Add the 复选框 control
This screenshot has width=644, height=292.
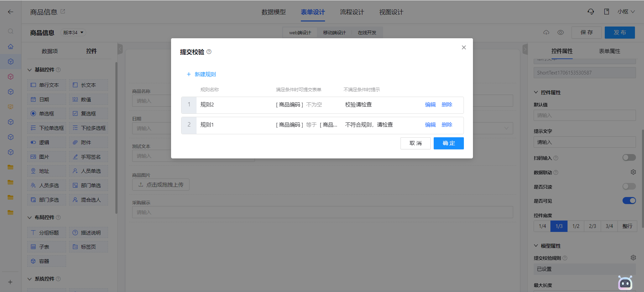point(89,113)
